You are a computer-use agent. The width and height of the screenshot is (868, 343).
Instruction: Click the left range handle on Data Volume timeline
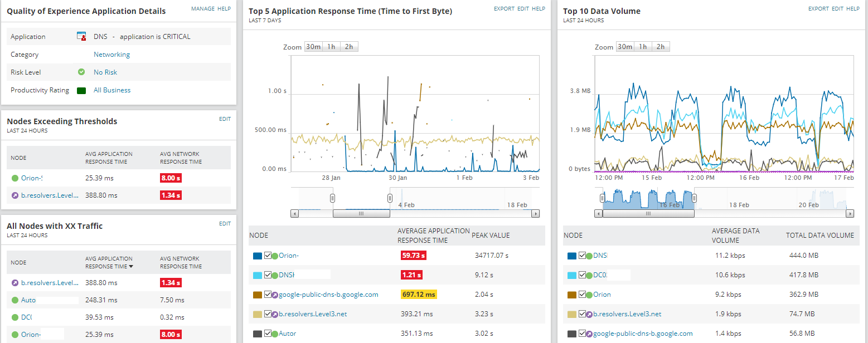tap(602, 198)
